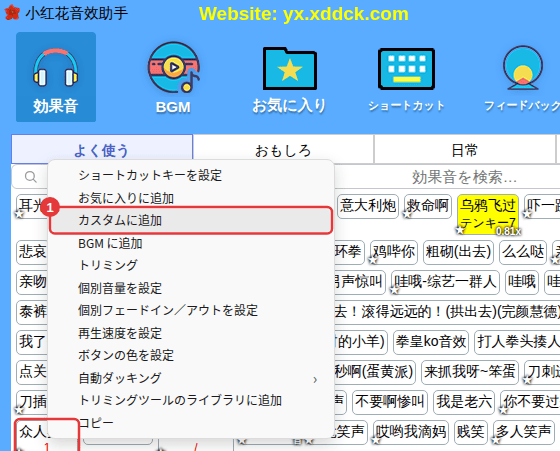Open the ショートカット keyboard section

click(x=406, y=79)
